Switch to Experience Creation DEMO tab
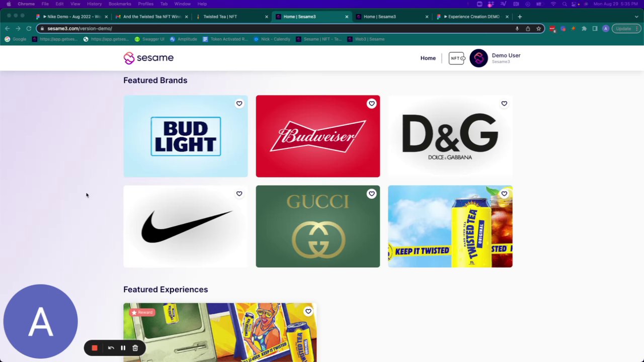Image resolution: width=644 pixels, height=362 pixels. (x=472, y=17)
